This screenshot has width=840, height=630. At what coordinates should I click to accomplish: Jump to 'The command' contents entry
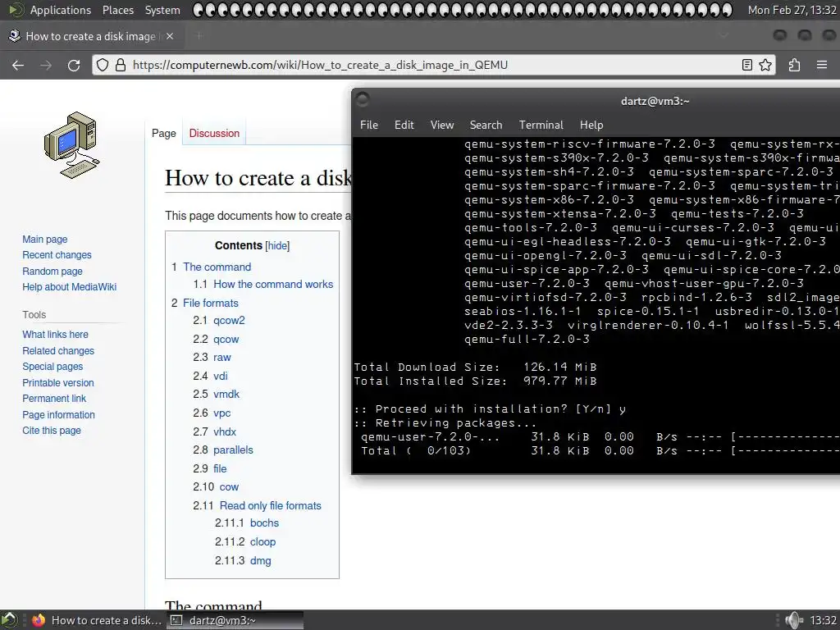[x=217, y=267]
